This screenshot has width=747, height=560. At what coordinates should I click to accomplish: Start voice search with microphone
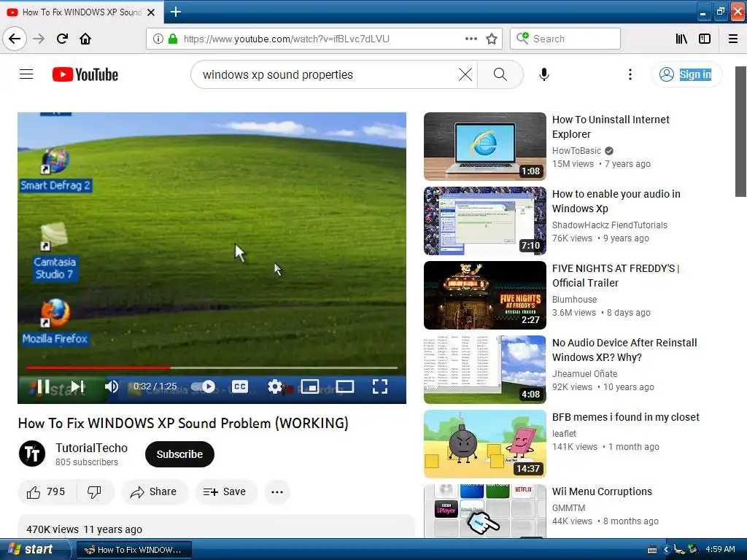[544, 74]
